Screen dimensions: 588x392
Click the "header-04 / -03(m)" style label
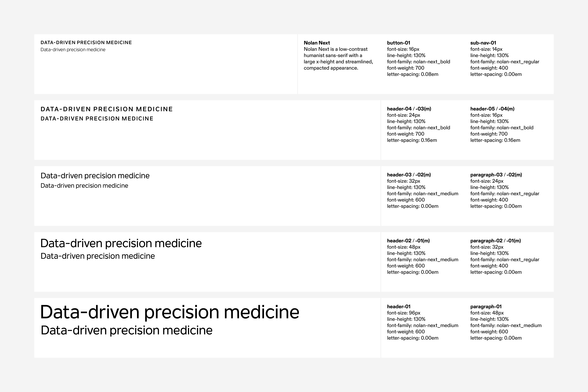pos(409,109)
